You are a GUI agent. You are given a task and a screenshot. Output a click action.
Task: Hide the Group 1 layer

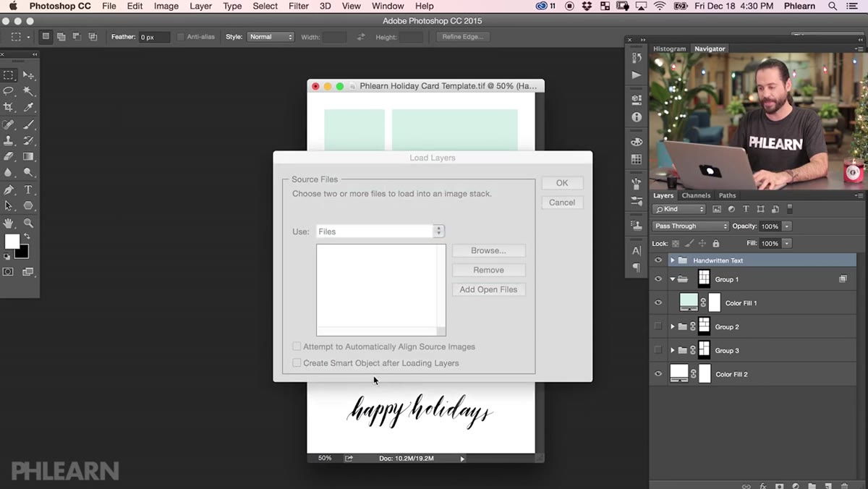(x=658, y=279)
